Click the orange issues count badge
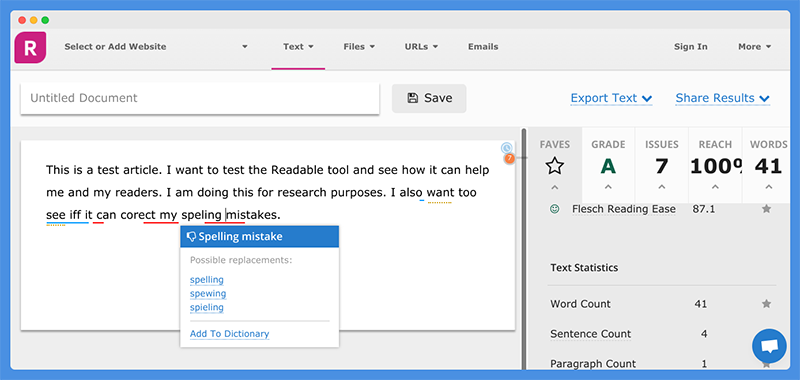 [x=509, y=159]
